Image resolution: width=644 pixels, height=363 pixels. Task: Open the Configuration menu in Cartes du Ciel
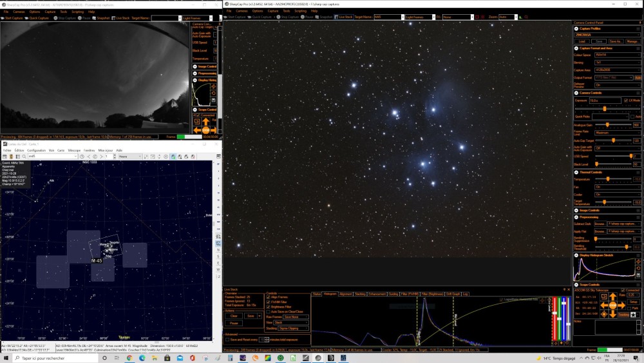coord(36,150)
